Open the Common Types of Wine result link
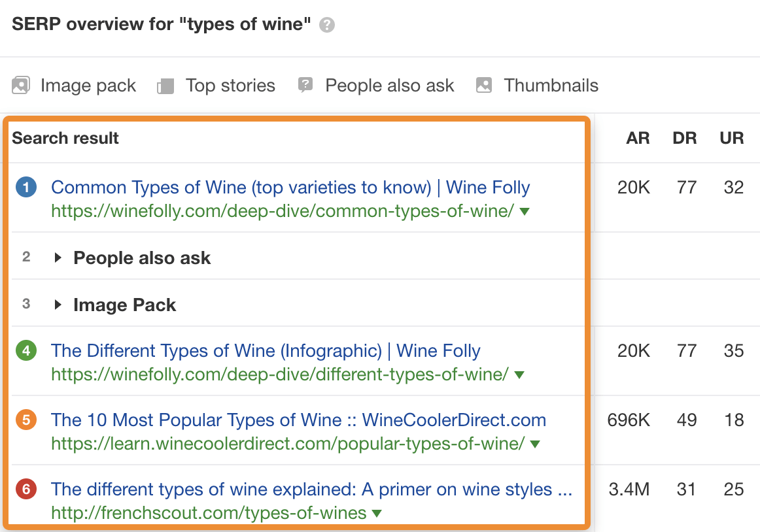760x532 pixels. tap(290, 187)
